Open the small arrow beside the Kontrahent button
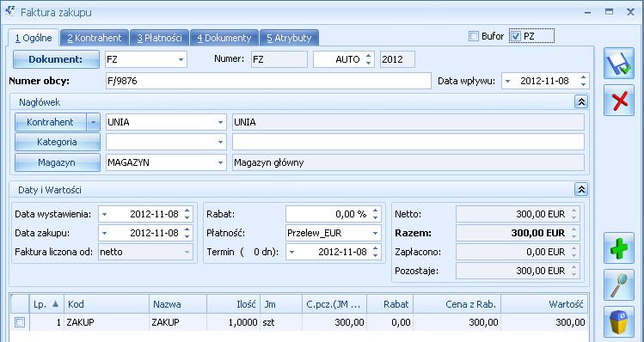This screenshot has width=644, height=342. pyautogui.click(x=93, y=122)
